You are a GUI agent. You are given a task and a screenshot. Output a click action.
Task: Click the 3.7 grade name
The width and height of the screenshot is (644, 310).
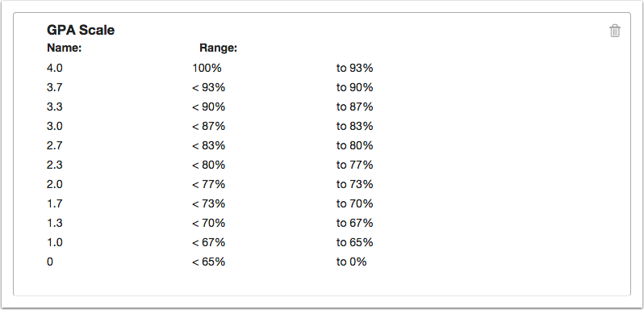(55, 87)
